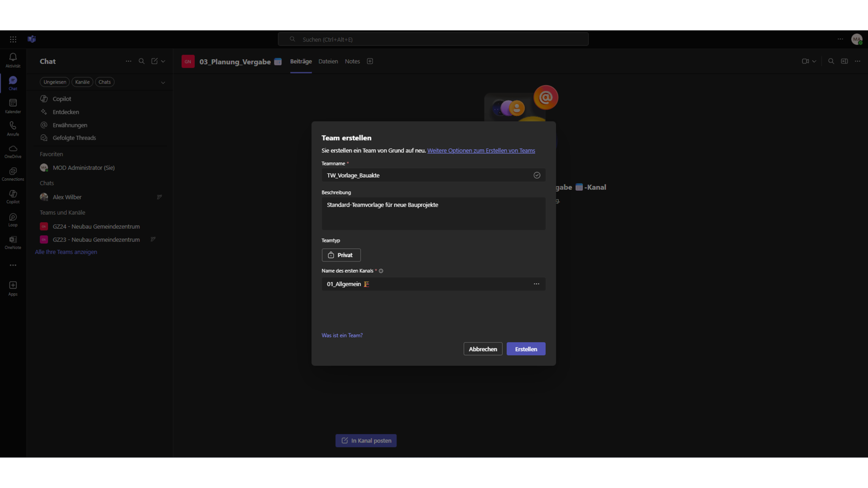This screenshot has height=488, width=868.
Task: Click the Erstellen button
Action: [x=526, y=349]
